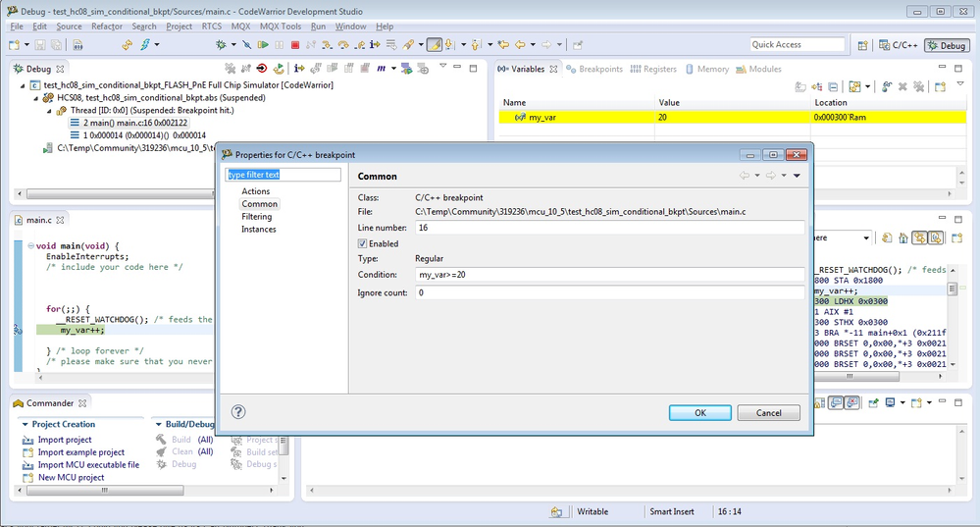Open the Disassembly location combo box dropdown
Viewport: 980px width, 527px height.
[865, 238]
